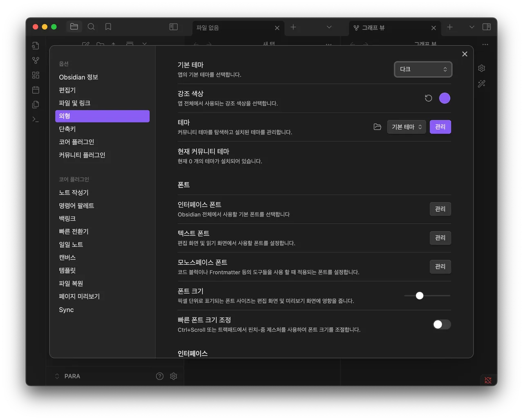Click the magic wand filter icon on right
Image resolution: width=523 pixels, height=420 pixels.
point(481,84)
